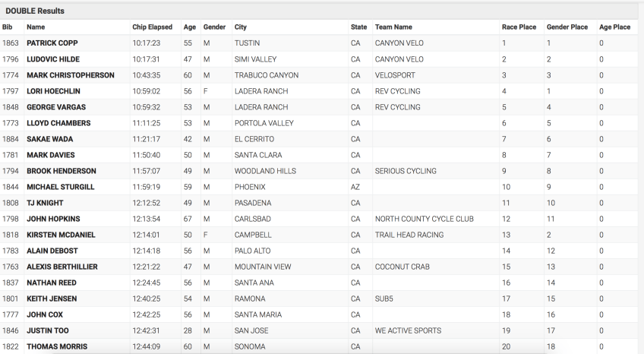Click the Gender column header
Screen dimensions: 644x354
pyautogui.click(x=214, y=27)
